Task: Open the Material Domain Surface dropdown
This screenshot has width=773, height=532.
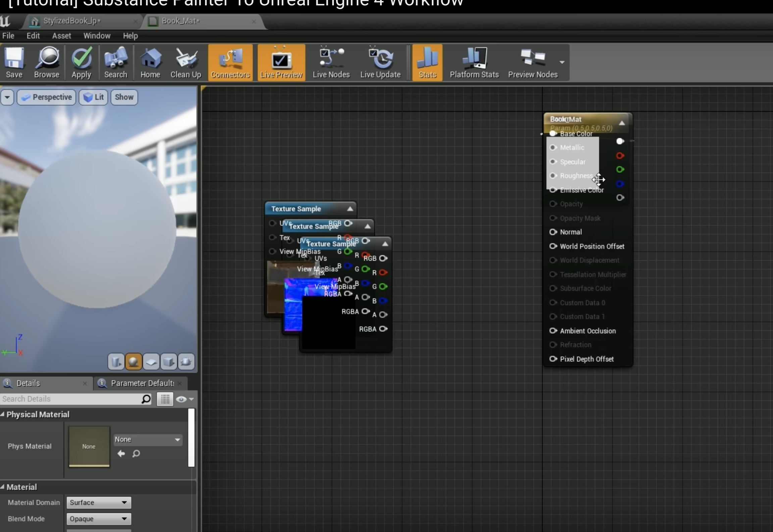Action: [99, 502]
